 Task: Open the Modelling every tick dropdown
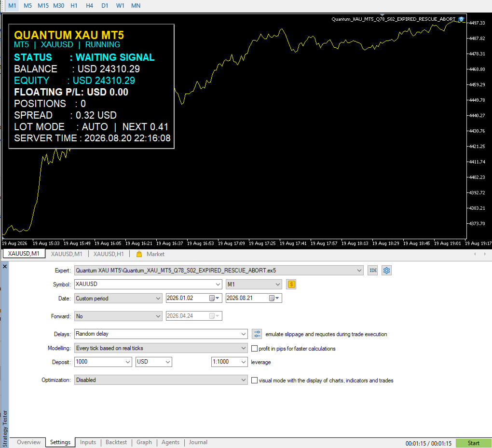(x=244, y=348)
